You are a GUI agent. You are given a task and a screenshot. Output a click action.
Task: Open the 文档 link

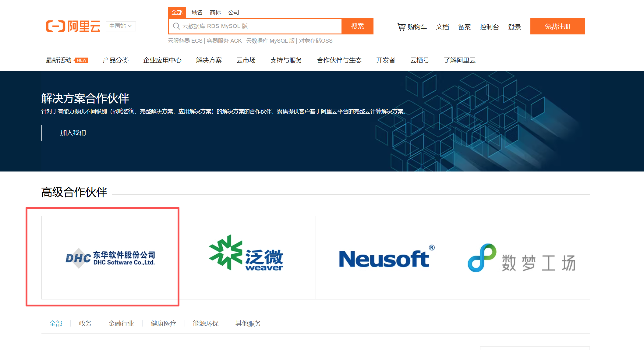(442, 27)
